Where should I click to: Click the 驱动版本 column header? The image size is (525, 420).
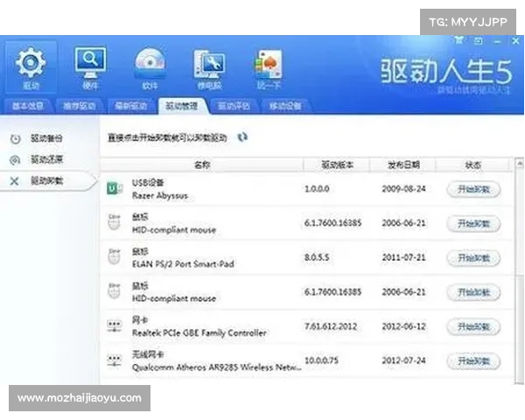(337, 164)
